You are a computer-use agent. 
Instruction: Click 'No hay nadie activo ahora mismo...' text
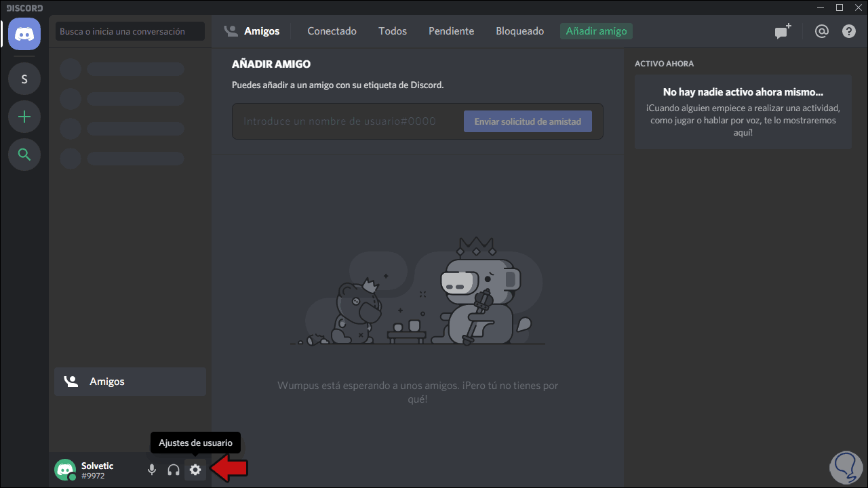743,92
